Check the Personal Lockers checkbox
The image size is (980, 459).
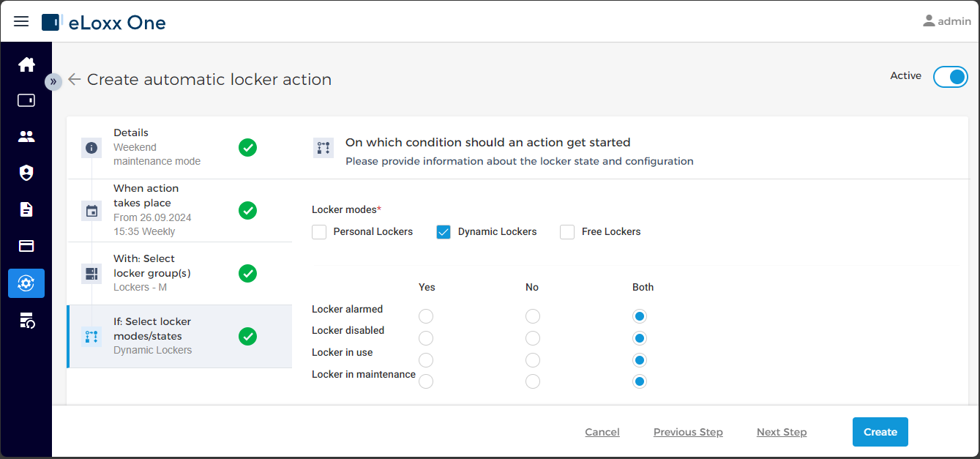[319, 232]
